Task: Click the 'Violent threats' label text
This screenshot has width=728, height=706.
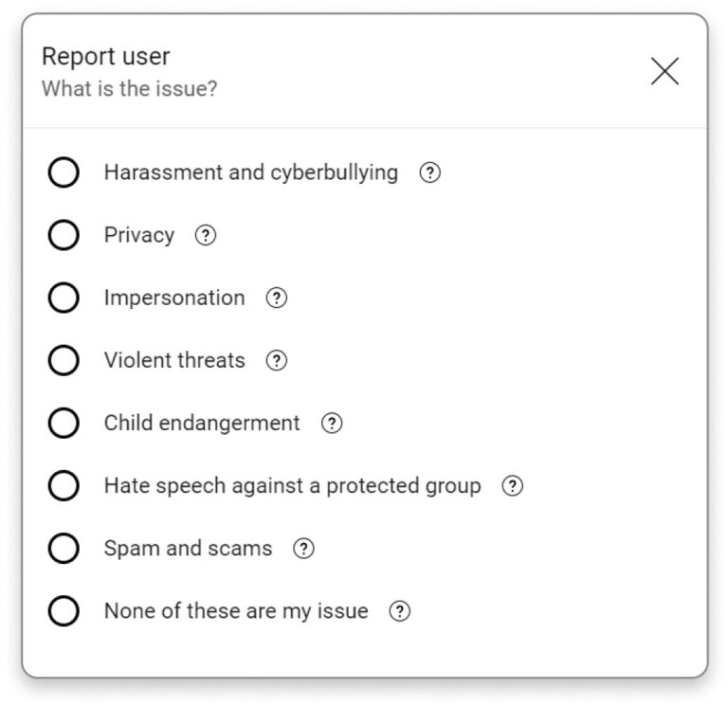Action: click(174, 360)
